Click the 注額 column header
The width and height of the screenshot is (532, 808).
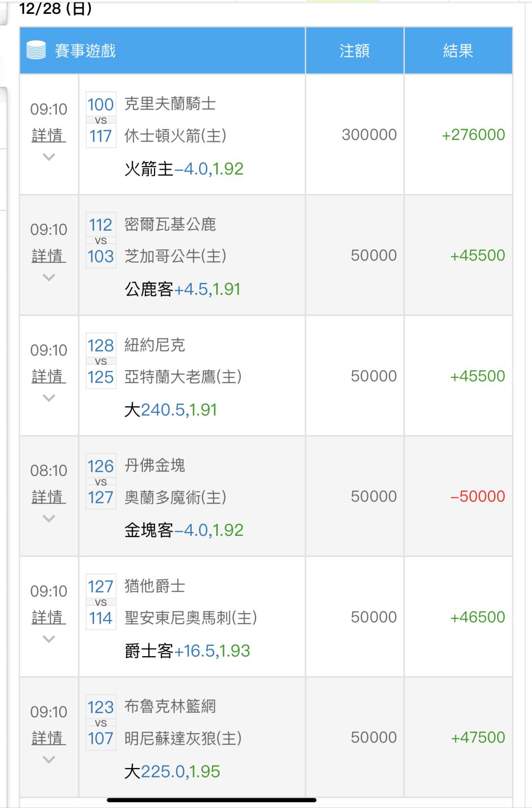click(x=354, y=51)
